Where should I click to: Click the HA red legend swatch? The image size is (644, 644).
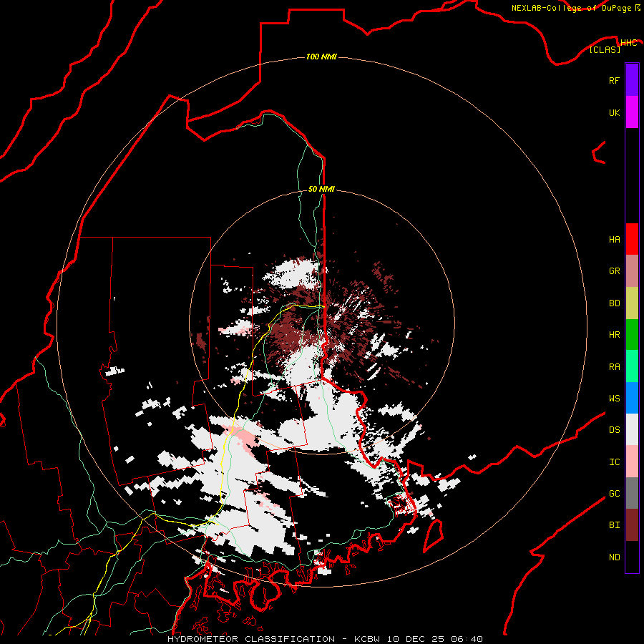[x=632, y=239]
